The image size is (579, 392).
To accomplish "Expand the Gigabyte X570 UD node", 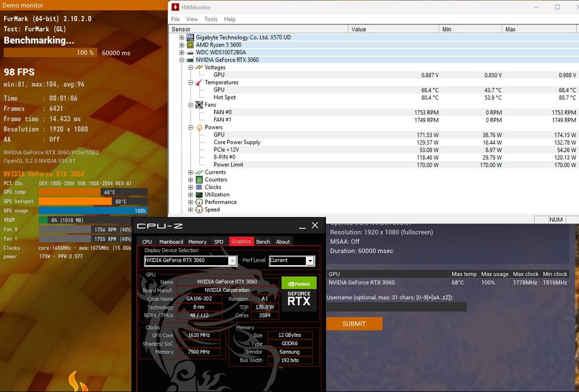I will pos(181,37).
